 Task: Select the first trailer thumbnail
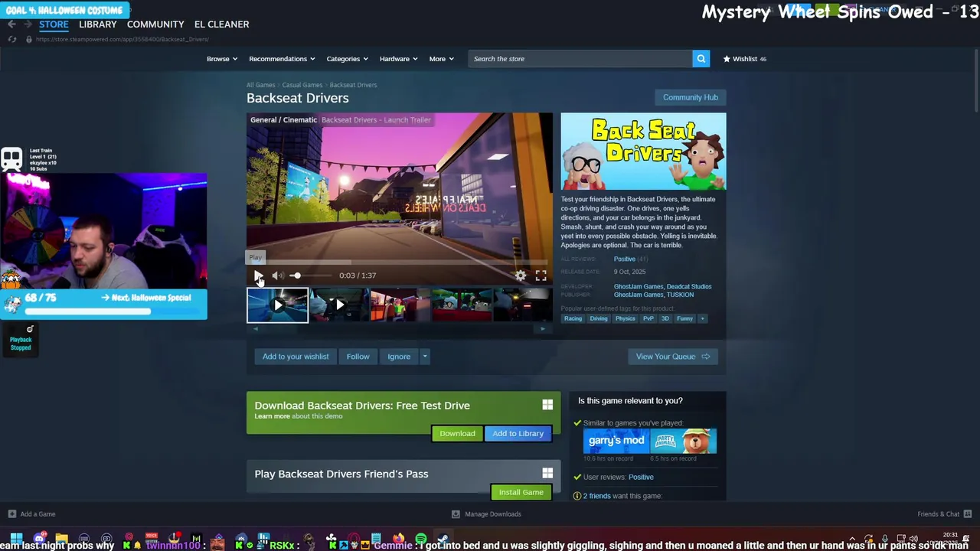pyautogui.click(x=277, y=305)
